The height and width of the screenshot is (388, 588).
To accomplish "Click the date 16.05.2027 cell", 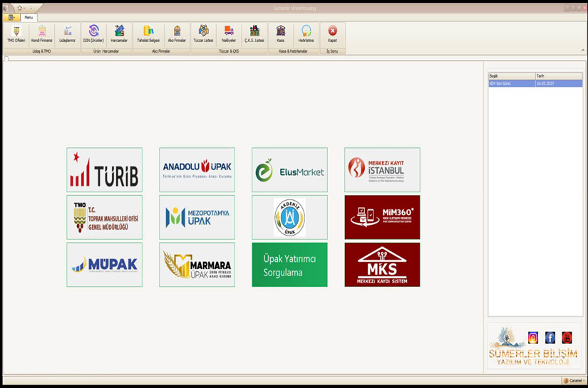I will [x=559, y=83].
